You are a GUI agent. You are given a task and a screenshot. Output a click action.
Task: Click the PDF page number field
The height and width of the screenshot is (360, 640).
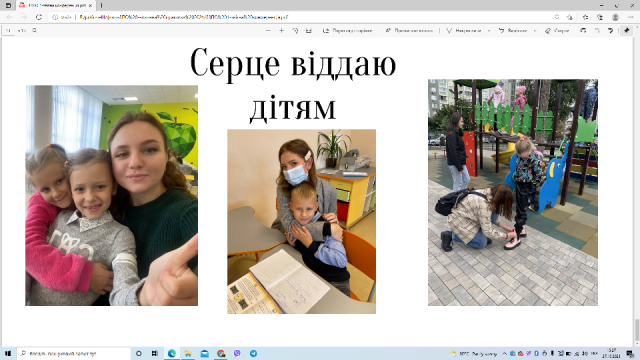point(9,30)
